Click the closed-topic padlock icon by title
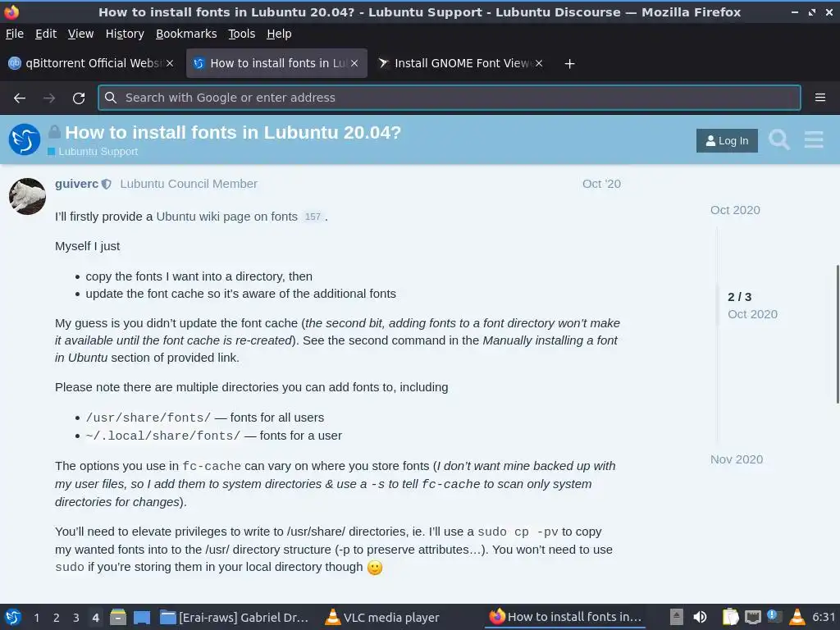The height and width of the screenshot is (630, 840). pos(54,132)
